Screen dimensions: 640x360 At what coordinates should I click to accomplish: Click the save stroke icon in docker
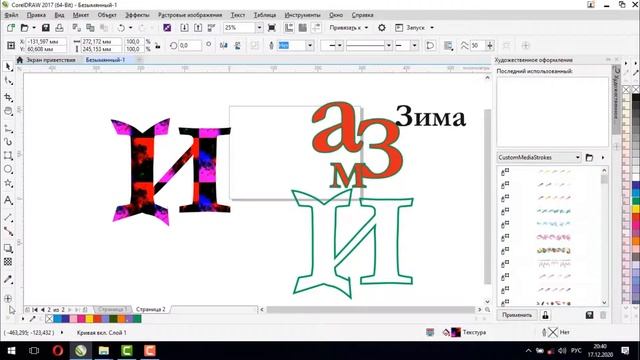589,315
